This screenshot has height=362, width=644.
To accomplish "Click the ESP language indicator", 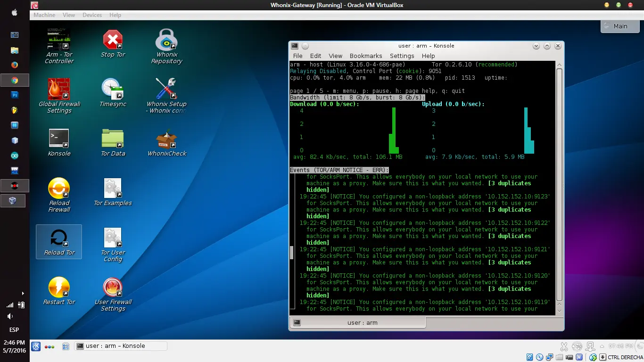I will [14, 330].
